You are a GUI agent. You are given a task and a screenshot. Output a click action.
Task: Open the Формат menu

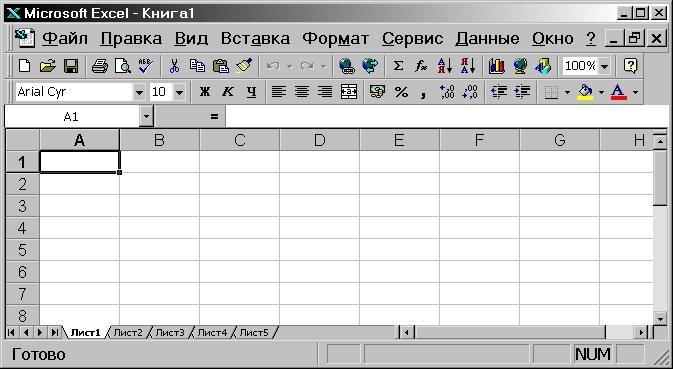[335, 39]
